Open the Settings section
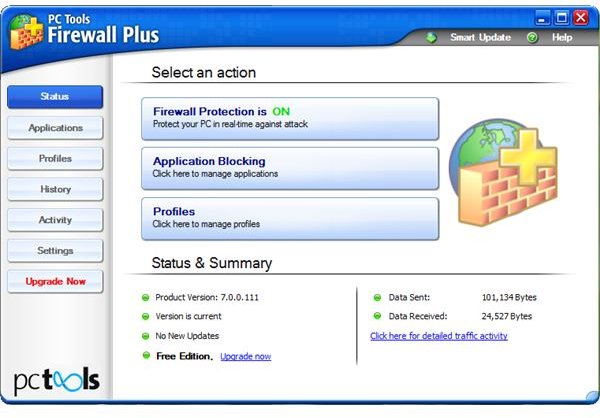 (x=55, y=251)
